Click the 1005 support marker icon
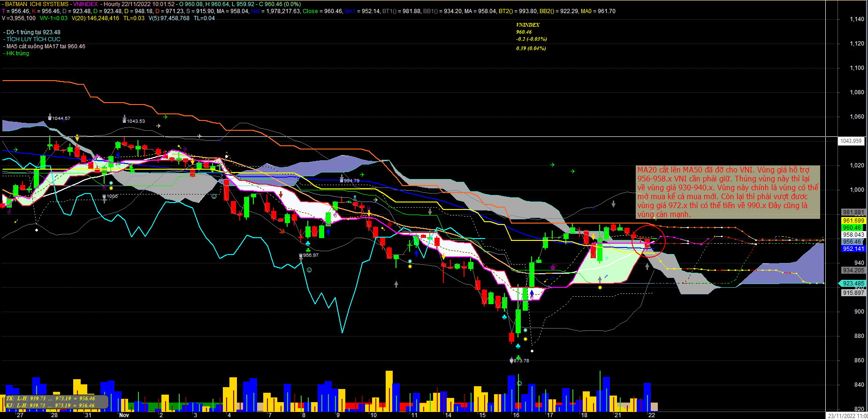Screen dimensions: 868x419 pyautogui.click(x=104, y=197)
